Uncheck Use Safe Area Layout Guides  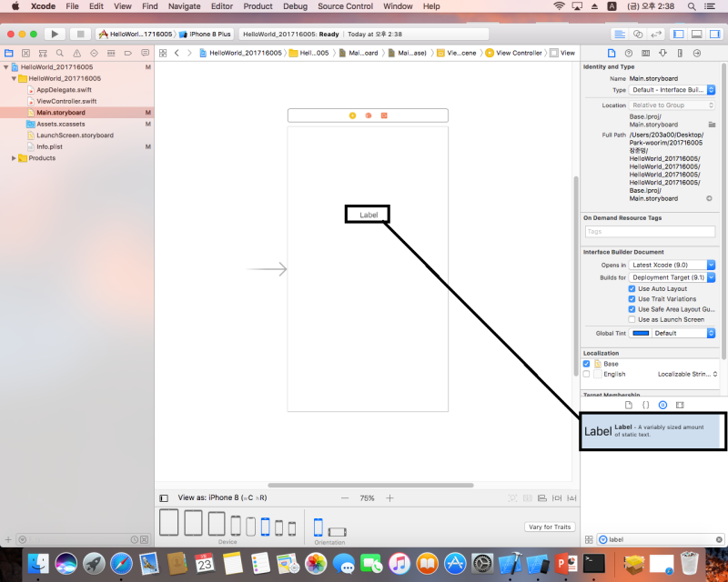click(x=632, y=309)
